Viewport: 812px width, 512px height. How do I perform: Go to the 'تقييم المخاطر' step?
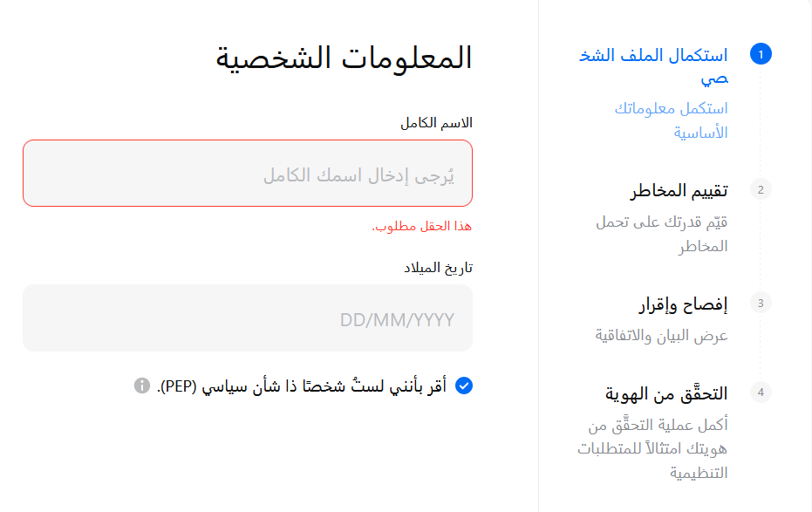click(x=679, y=191)
